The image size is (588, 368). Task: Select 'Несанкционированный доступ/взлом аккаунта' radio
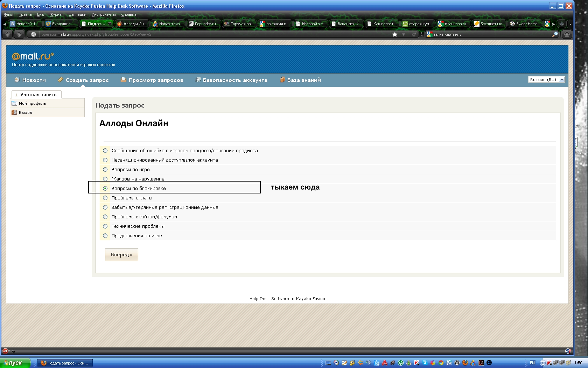click(105, 160)
